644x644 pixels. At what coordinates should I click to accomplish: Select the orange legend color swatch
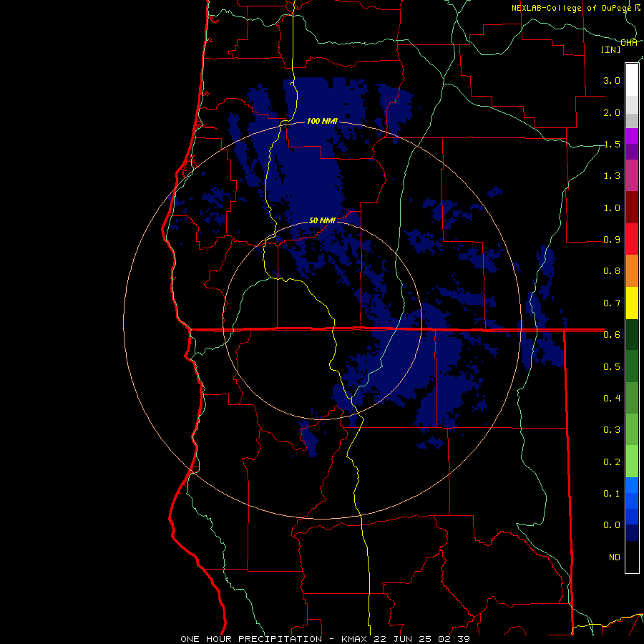632,271
